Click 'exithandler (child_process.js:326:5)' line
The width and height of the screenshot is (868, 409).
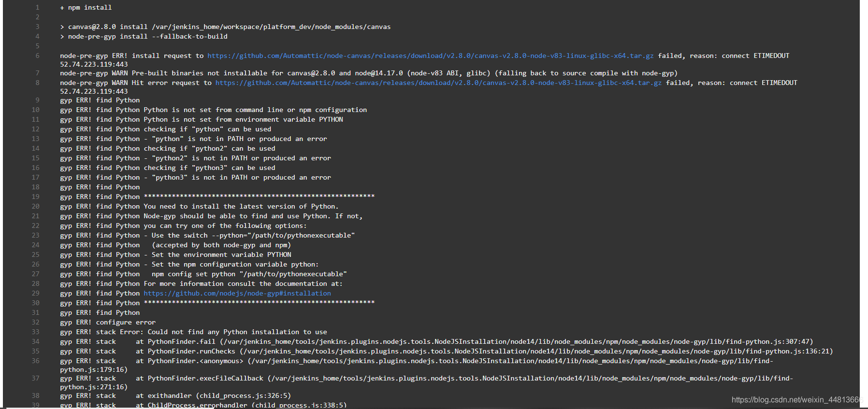point(175,395)
